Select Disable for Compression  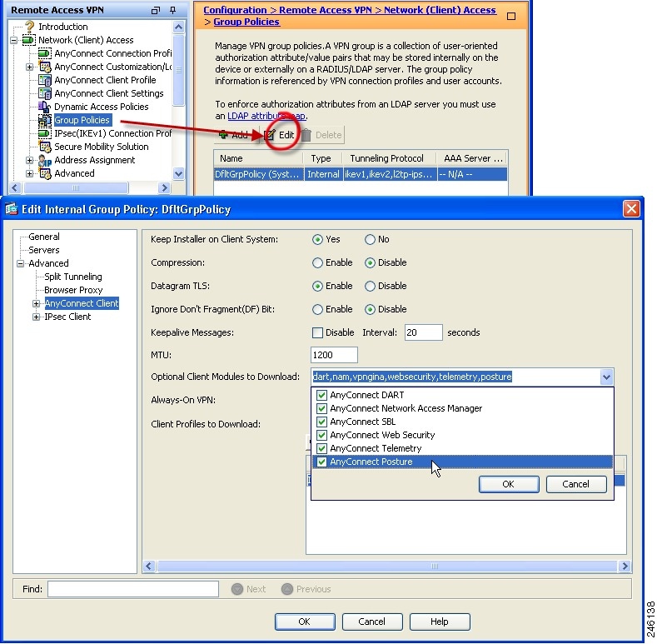[370, 263]
